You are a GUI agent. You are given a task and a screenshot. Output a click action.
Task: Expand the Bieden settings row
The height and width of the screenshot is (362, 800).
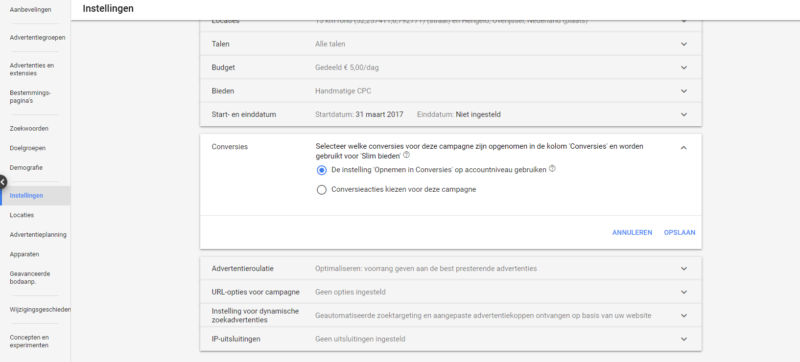pos(451,91)
